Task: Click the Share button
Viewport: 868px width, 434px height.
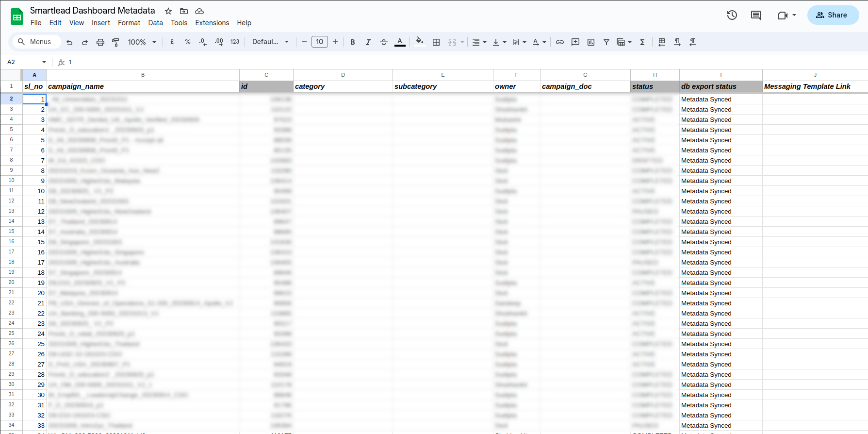Action: click(833, 15)
